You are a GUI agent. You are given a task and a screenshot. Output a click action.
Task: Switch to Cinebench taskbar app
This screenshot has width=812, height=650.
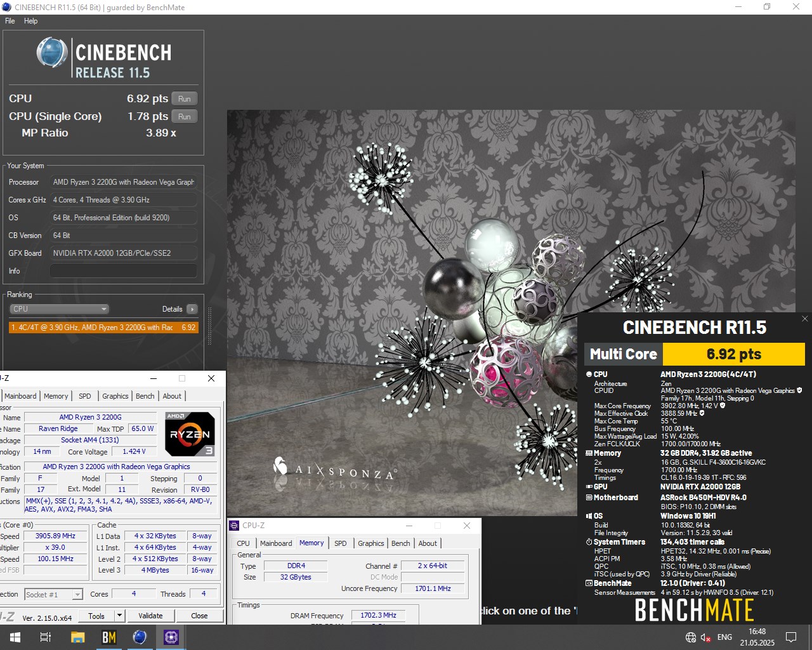click(x=140, y=637)
